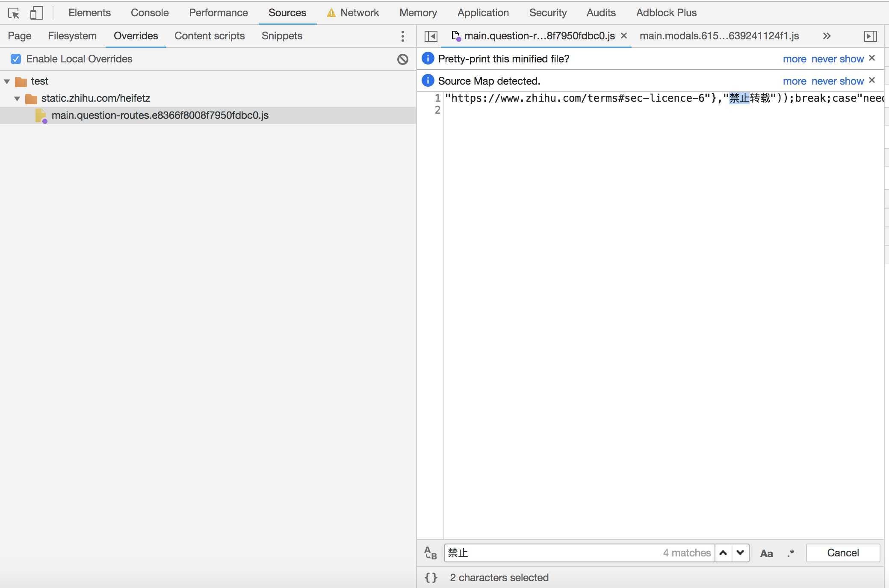This screenshot has height=588, width=889.
Task: Click 'never show' in Source Map infobar
Action: tap(837, 81)
